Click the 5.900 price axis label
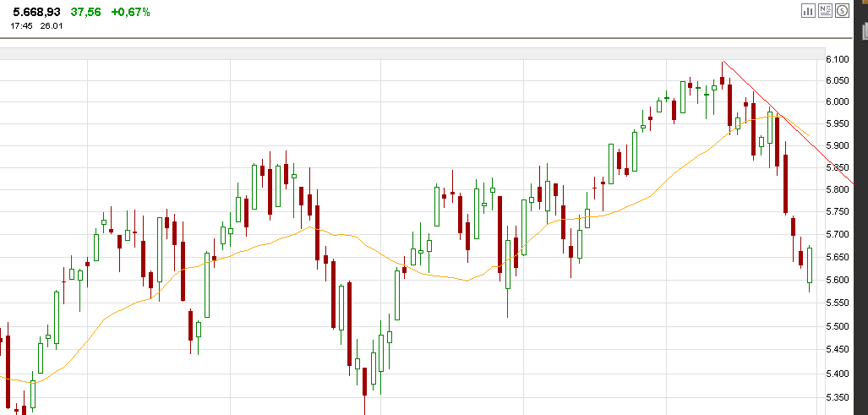Screen dimensions: 868x415 (837, 145)
